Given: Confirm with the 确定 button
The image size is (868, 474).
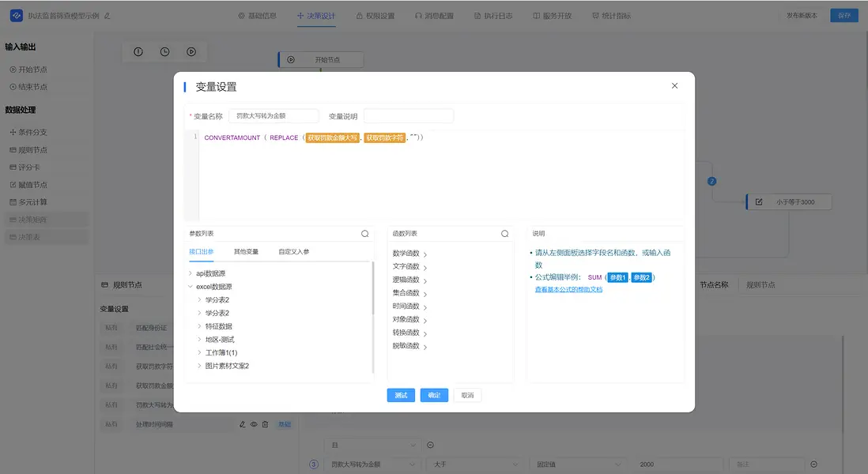Looking at the screenshot, I should tap(434, 395).
